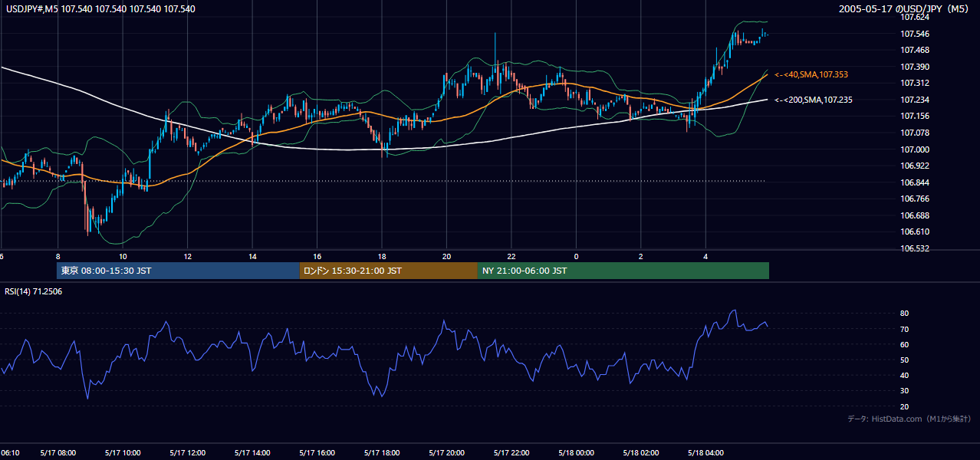Click the 5/18 02:00 time axis label
Screen dimensions: 980x460
641,453
